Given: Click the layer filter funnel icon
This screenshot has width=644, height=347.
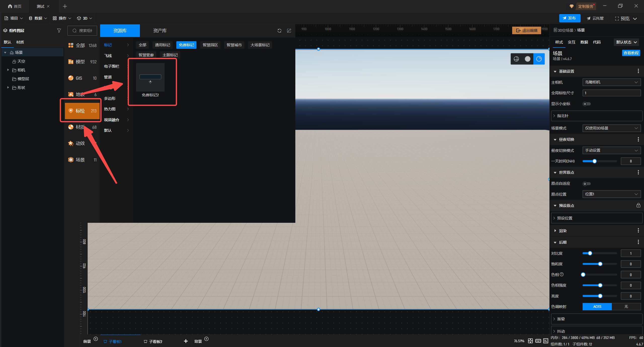Looking at the screenshot, I should 59,30.
